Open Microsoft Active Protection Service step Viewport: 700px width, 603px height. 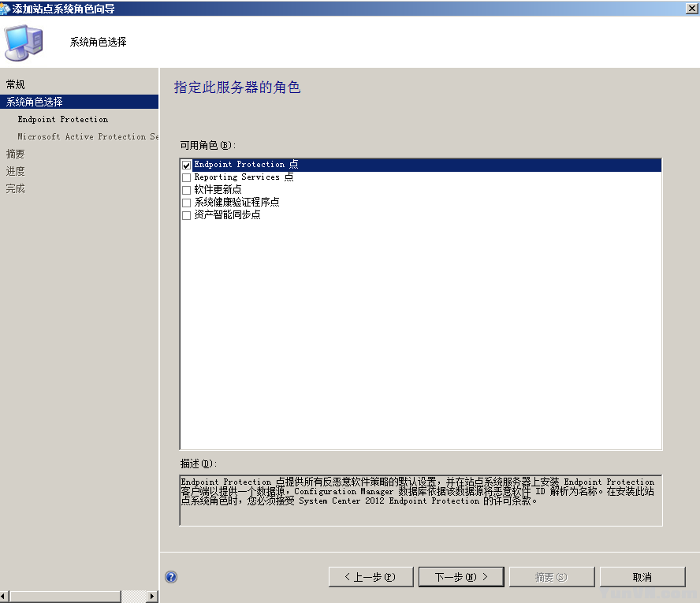(88, 136)
